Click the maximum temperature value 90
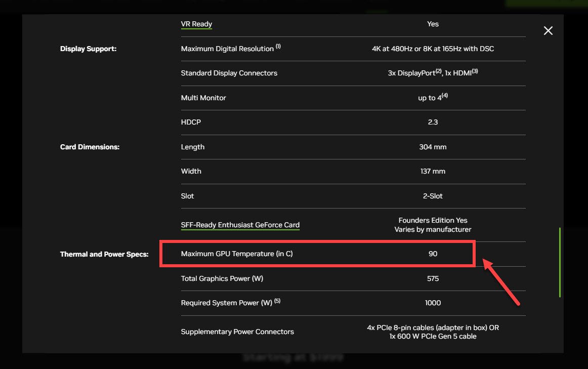 point(433,254)
